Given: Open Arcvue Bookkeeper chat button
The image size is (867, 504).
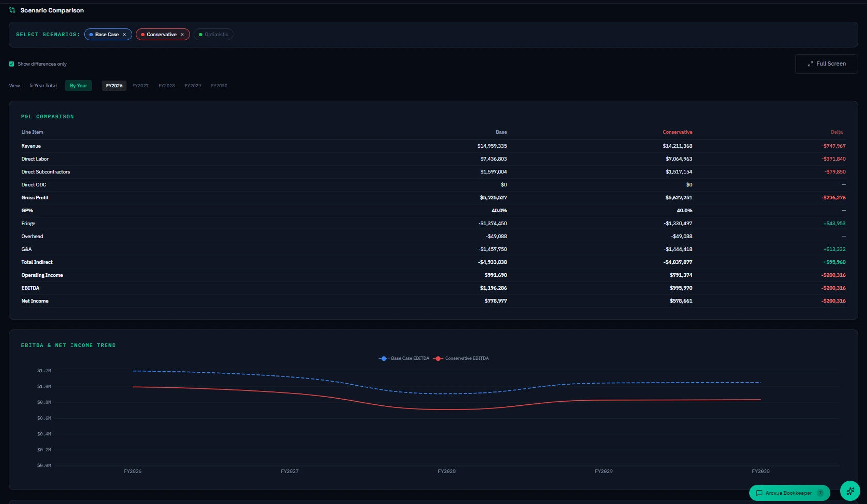Looking at the screenshot, I should point(790,493).
